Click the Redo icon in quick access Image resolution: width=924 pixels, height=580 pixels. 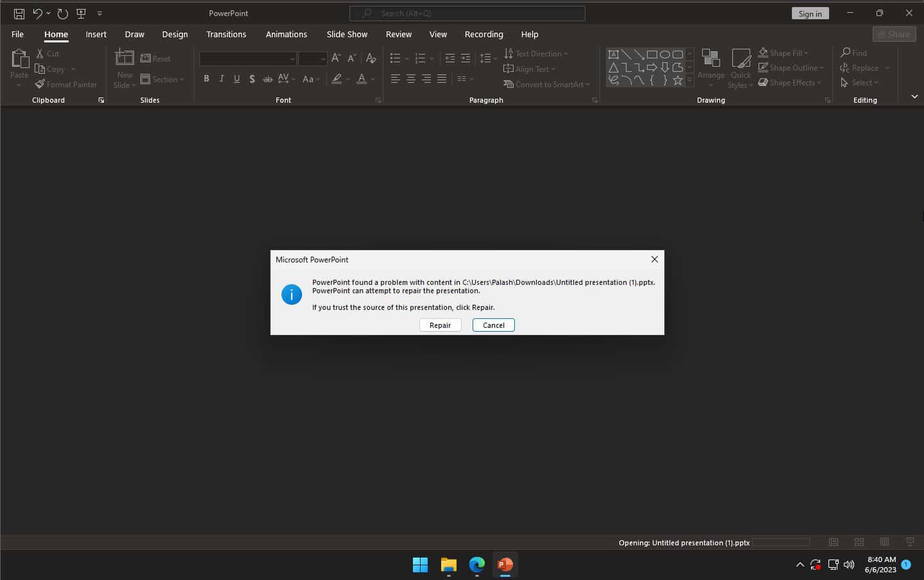pyautogui.click(x=62, y=13)
